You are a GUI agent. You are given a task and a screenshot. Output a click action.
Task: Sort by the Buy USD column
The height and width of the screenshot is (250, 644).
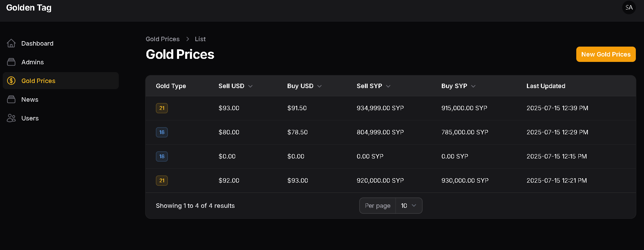(x=304, y=86)
